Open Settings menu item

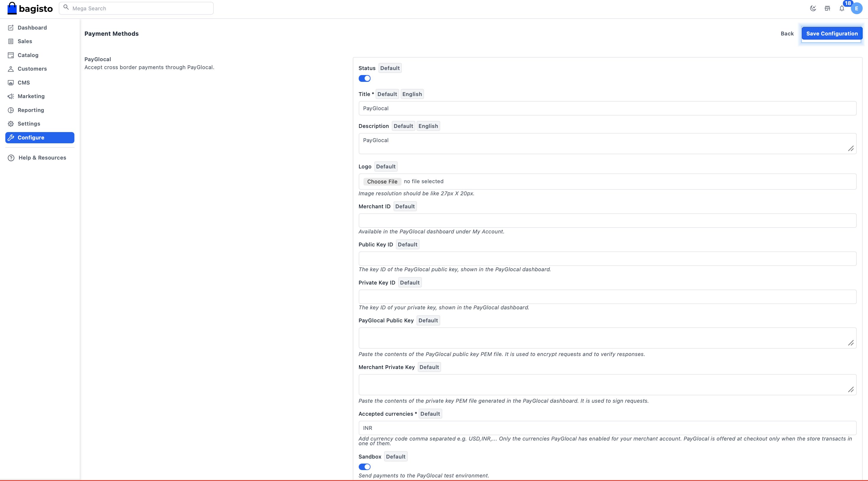[x=40, y=124]
